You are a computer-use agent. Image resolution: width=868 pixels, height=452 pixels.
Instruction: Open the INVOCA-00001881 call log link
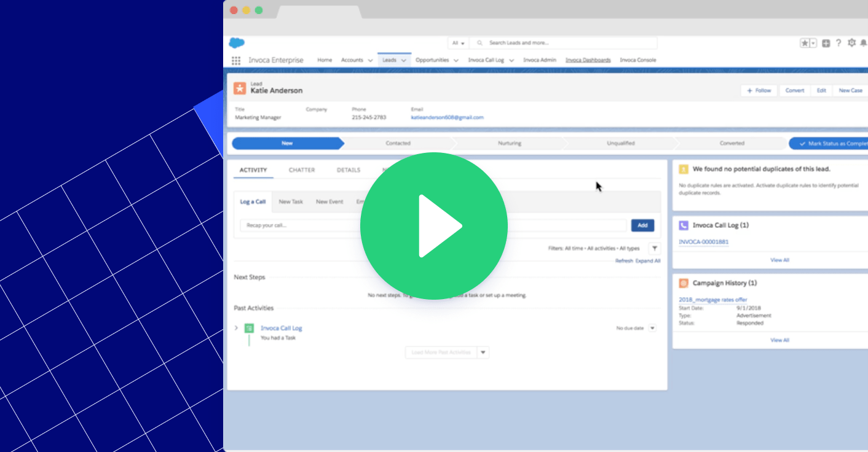(703, 241)
